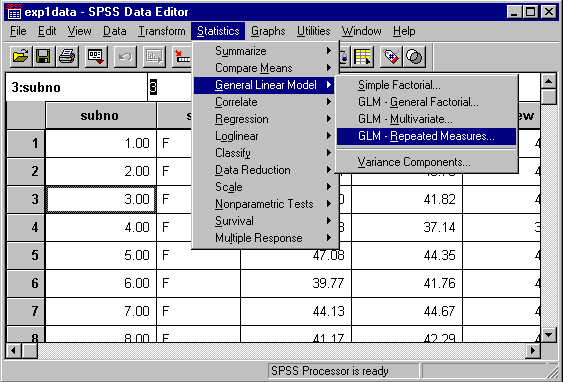The image size is (563, 382).
Task: Click the yellow grid variables toolbar icon
Action: pos(362,56)
